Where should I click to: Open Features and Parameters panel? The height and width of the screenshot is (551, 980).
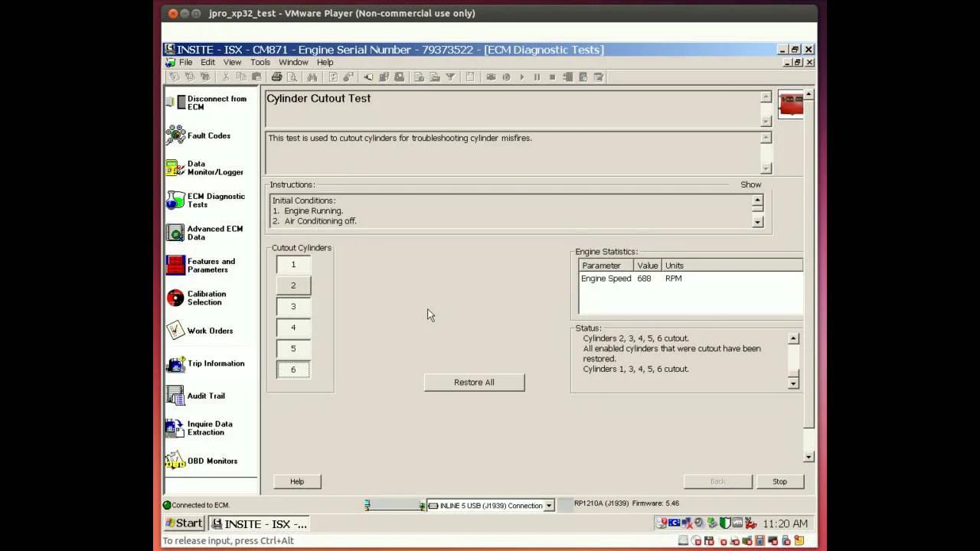point(211,266)
